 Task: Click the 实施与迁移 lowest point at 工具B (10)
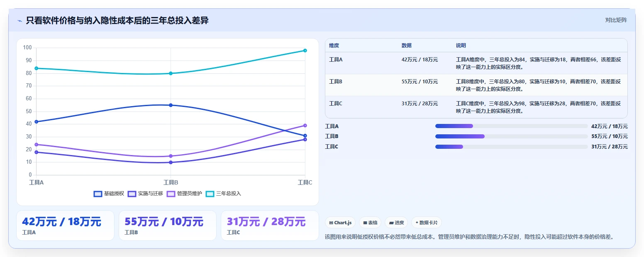[171, 162]
